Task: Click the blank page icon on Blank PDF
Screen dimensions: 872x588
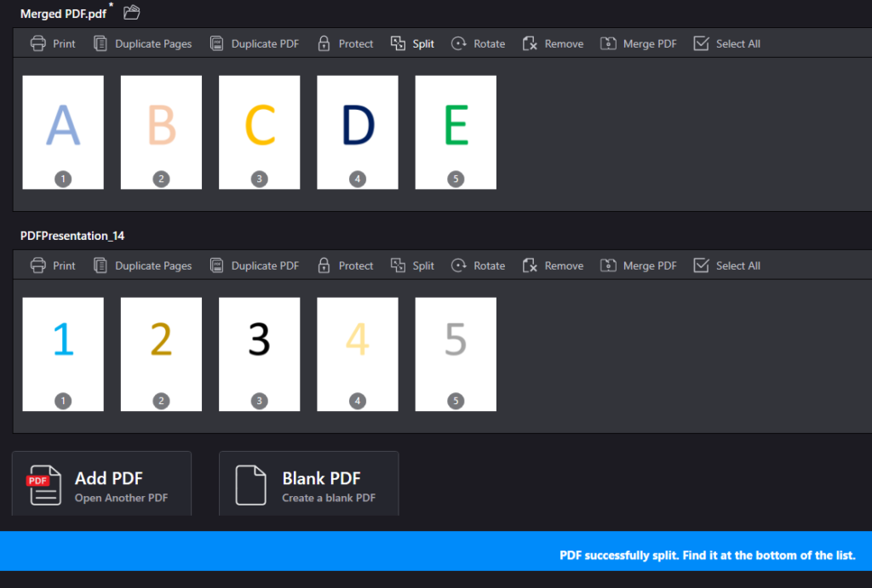Action: pos(251,485)
